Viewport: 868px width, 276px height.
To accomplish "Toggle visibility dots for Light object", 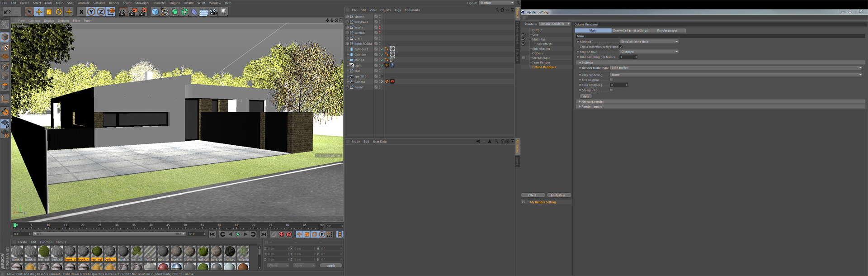I will (x=380, y=66).
